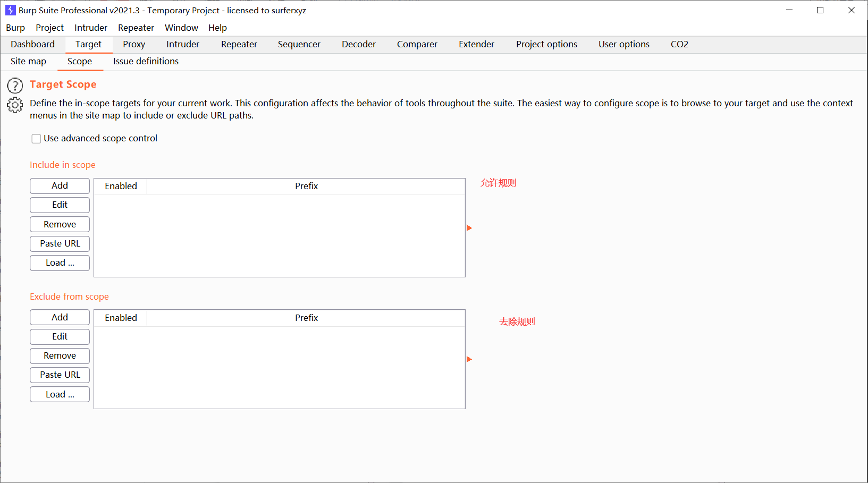The image size is (868, 483).
Task: Click Add under Include in scope
Action: click(60, 186)
